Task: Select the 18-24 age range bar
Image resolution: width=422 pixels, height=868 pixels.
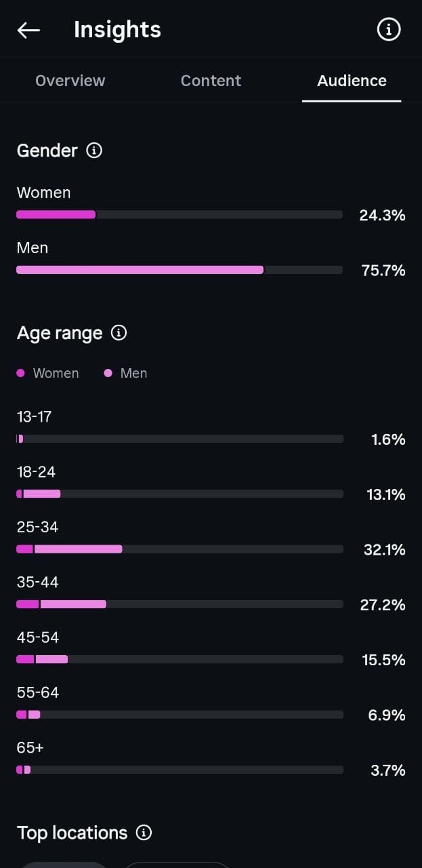Action: (x=180, y=494)
